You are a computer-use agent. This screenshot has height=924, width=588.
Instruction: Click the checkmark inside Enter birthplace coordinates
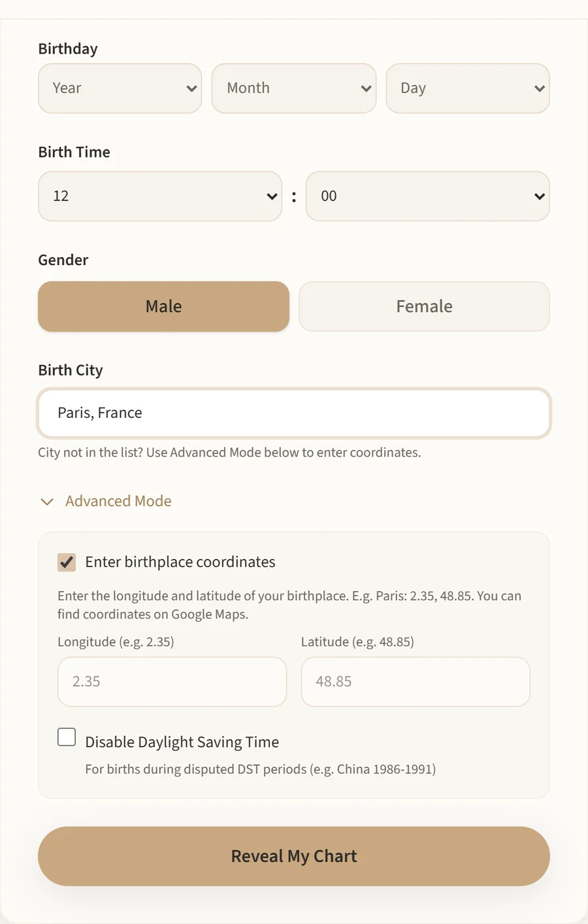pyautogui.click(x=66, y=562)
